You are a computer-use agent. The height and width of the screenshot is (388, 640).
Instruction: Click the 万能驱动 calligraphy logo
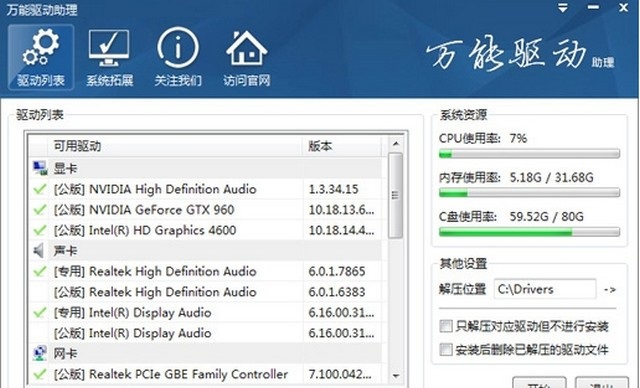tap(506, 54)
